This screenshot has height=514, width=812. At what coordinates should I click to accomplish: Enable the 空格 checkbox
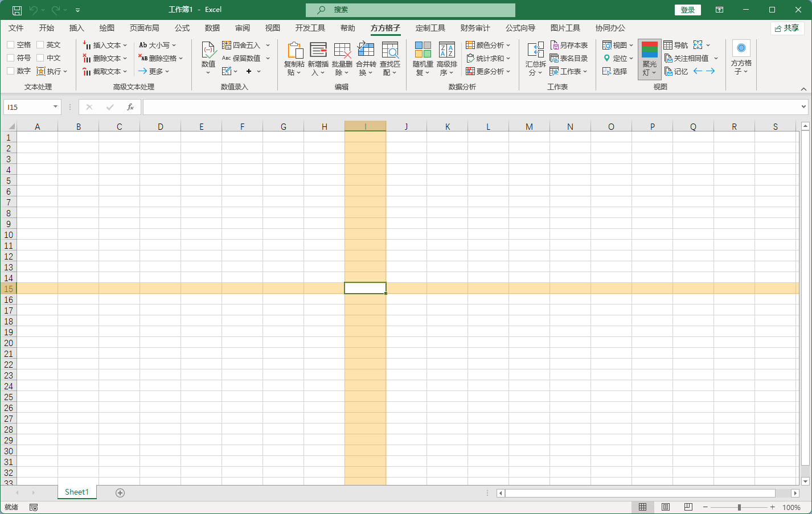click(11, 45)
